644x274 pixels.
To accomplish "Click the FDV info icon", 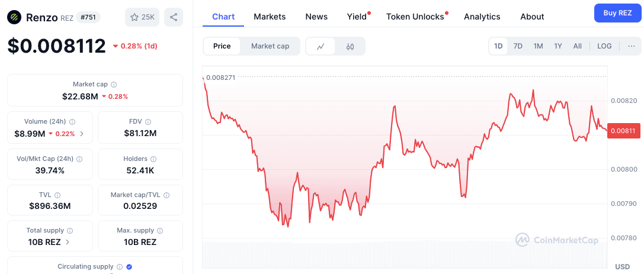I will point(148,122).
